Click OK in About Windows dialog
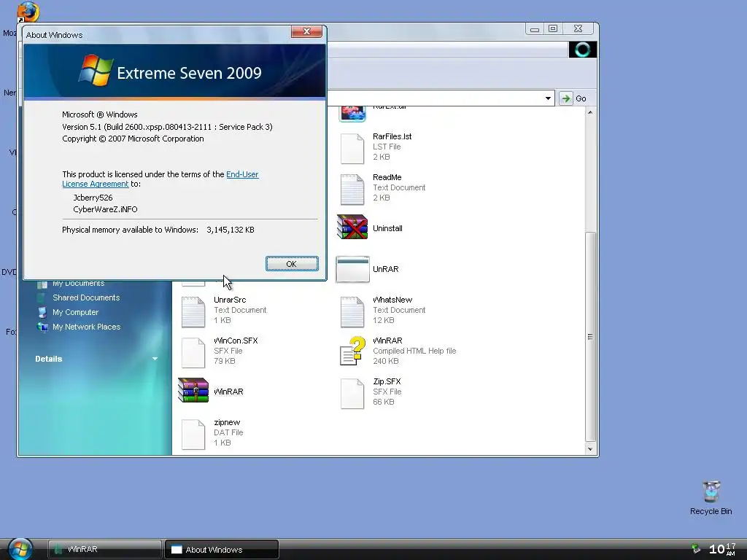Screen dimensions: 747x560 (292, 264)
